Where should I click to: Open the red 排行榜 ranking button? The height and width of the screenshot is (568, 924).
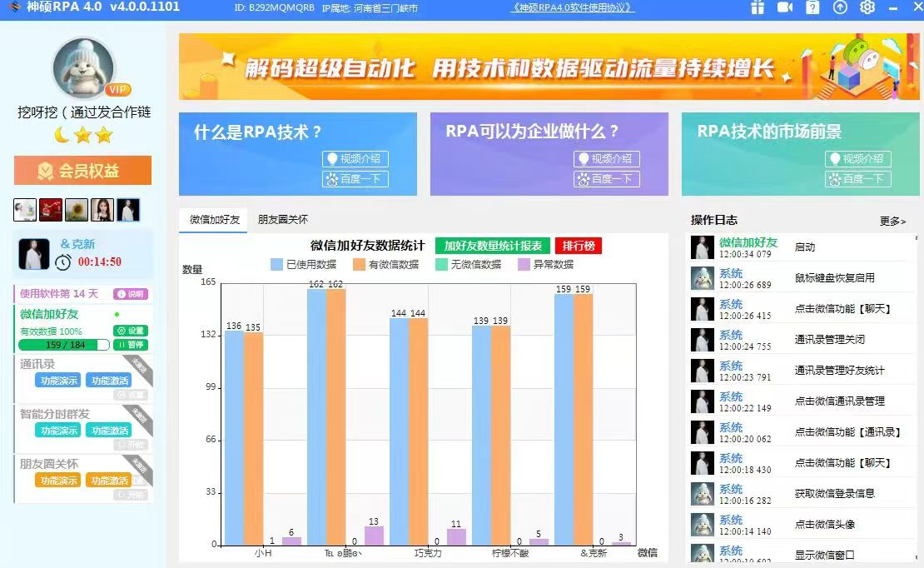click(578, 246)
